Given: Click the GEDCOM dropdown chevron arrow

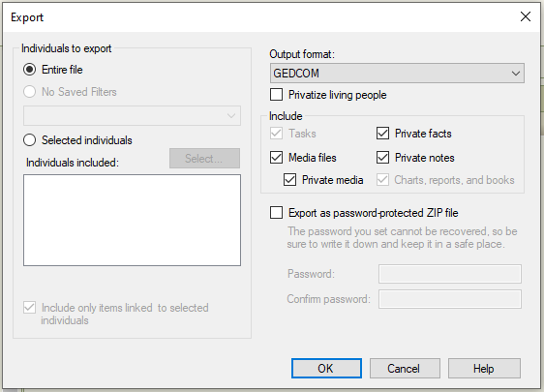Looking at the screenshot, I should click(x=516, y=74).
